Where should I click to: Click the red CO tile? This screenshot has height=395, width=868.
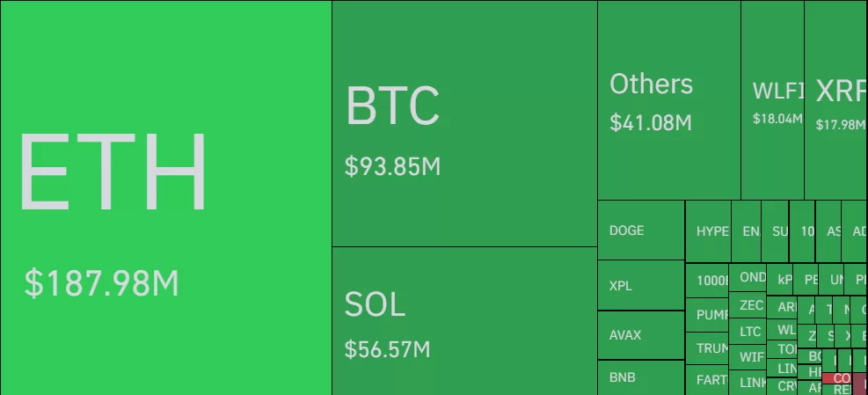click(842, 378)
